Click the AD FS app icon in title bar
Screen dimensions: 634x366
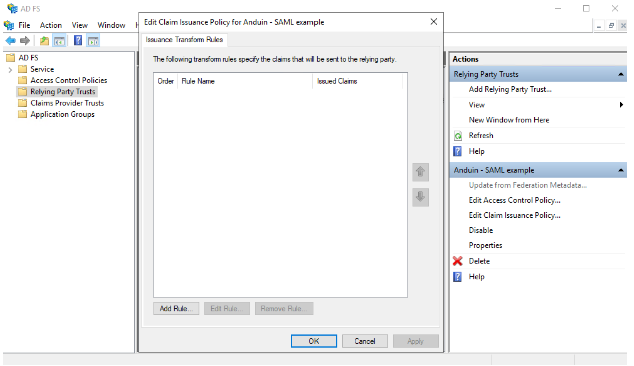click(12, 8)
